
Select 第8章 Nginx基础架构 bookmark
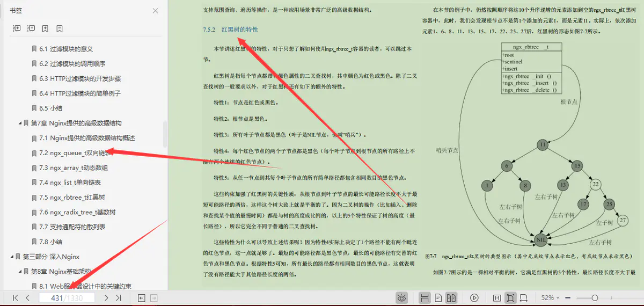(x=61, y=272)
